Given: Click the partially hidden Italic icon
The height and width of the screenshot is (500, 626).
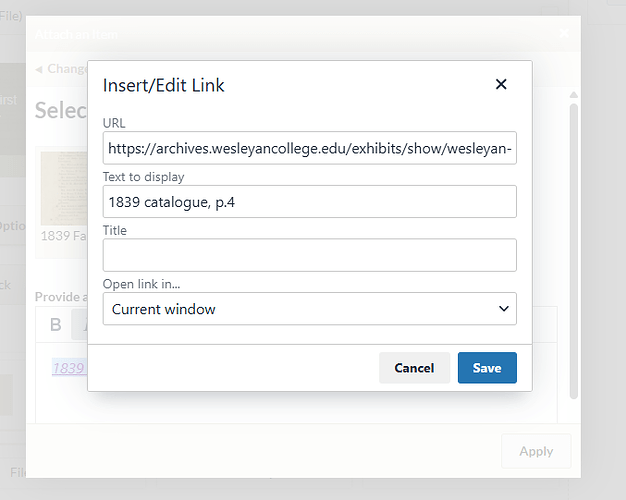Looking at the screenshot, I should tap(80, 325).
